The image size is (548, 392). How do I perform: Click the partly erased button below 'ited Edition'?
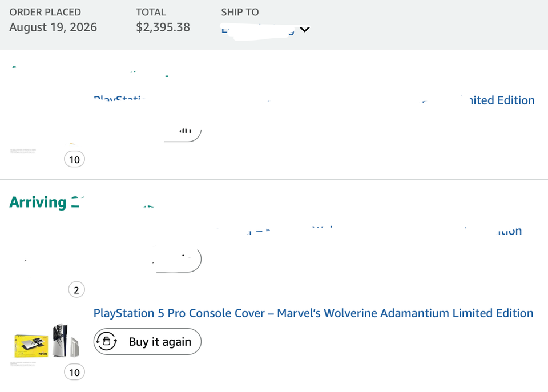[x=183, y=135]
